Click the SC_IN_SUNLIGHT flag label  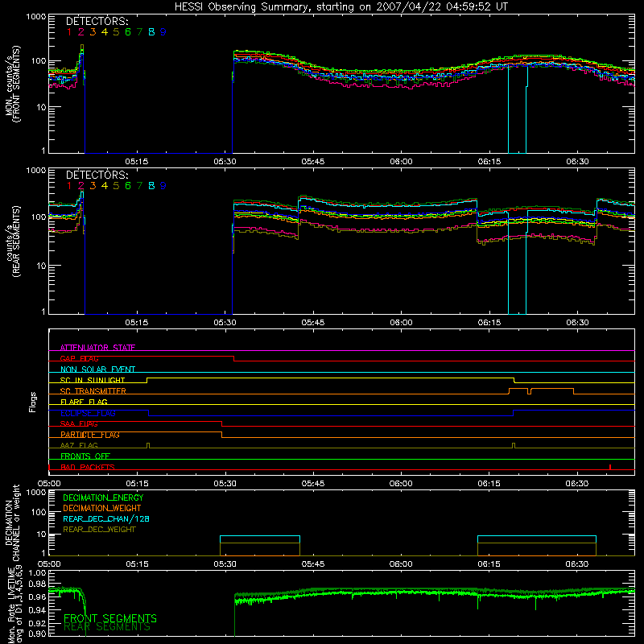[x=93, y=380]
